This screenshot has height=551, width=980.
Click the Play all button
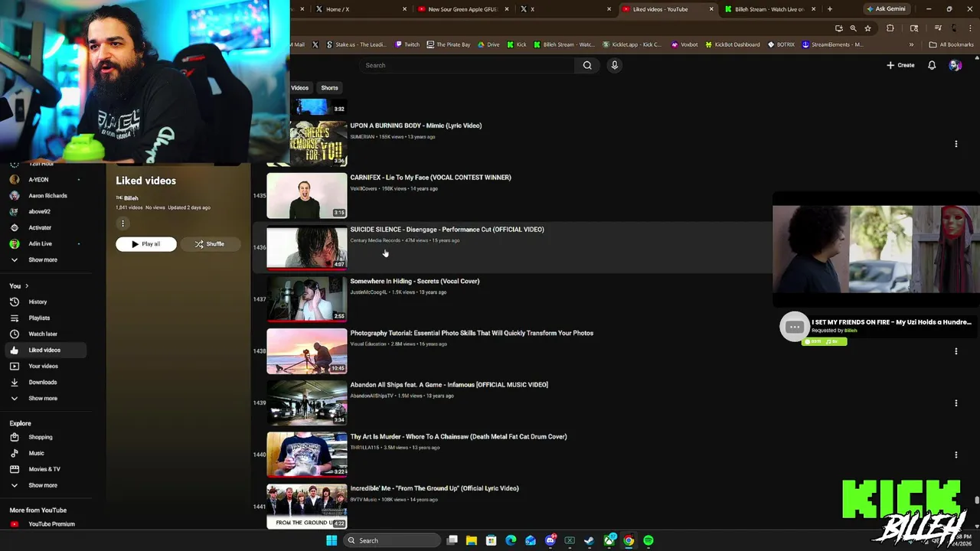(x=146, y=244)
